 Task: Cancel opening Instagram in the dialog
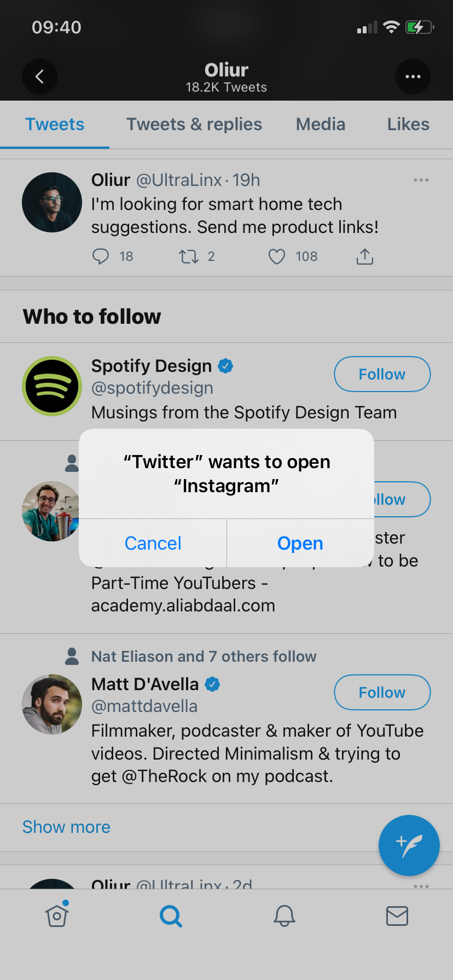(153, 543)
